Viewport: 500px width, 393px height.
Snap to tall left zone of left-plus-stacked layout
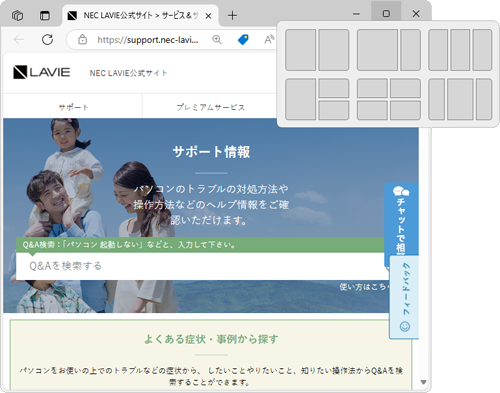(x=300, y=99)
